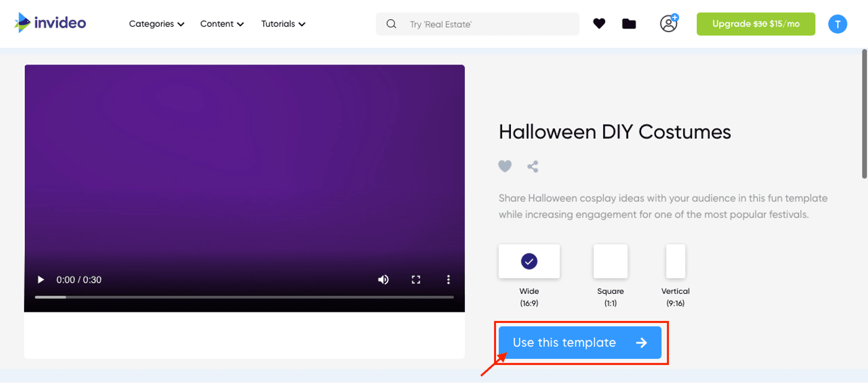Click the invite team member icon

click(668, 24)
